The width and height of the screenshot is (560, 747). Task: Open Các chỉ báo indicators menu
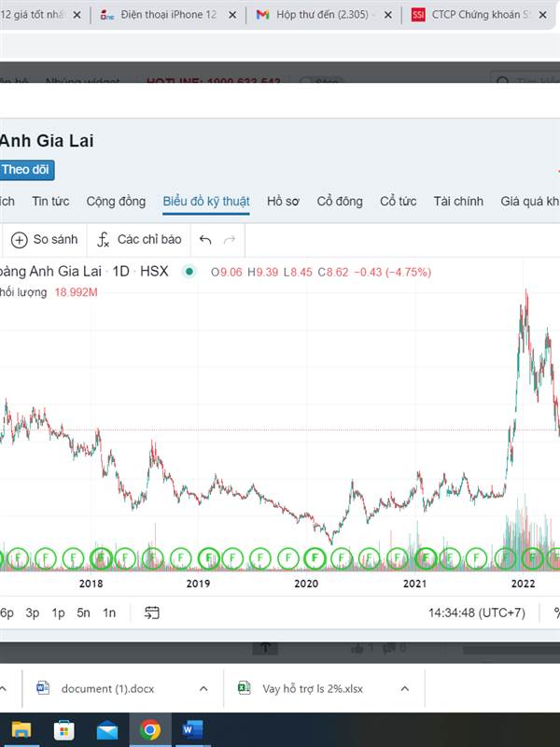coord(139,240)
